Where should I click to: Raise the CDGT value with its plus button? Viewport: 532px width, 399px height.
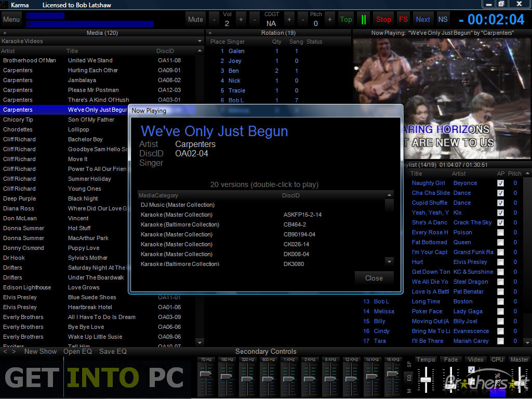[x=289, y=20]
